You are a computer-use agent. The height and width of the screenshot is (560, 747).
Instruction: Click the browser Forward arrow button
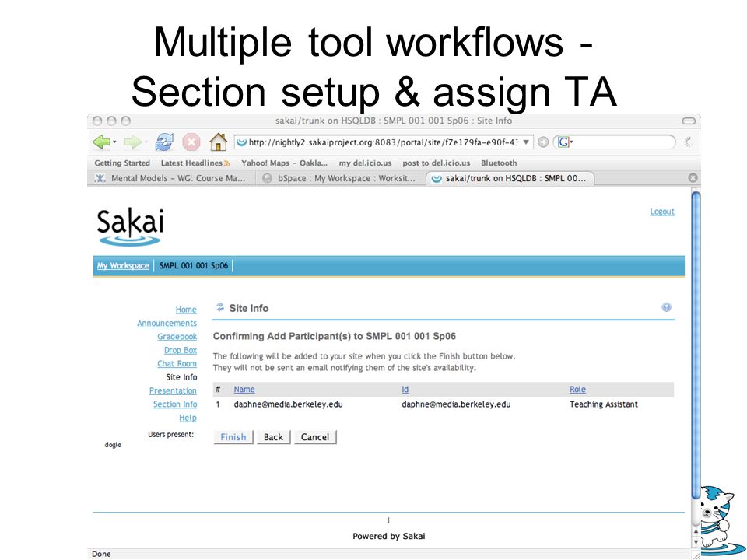(x=132, y=142)
